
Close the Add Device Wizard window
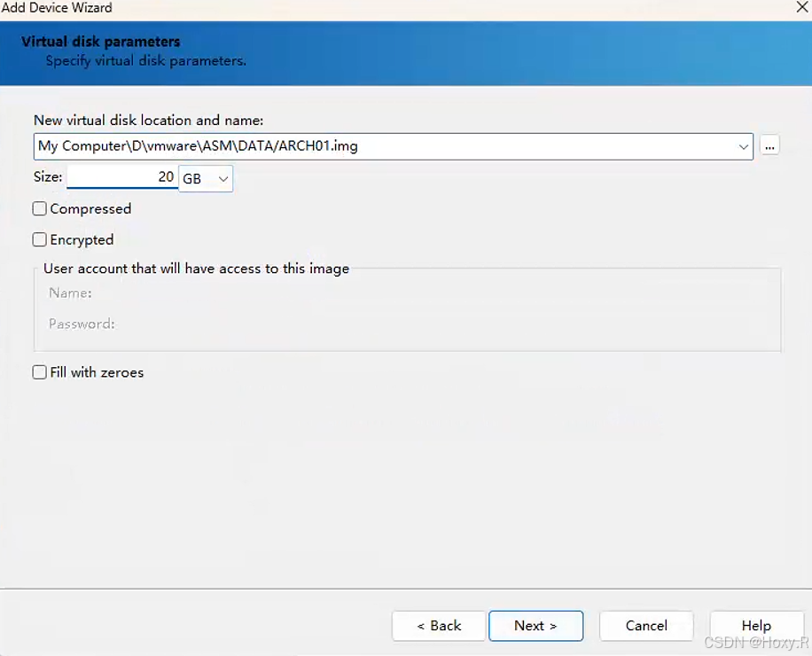tap(801, 7)
